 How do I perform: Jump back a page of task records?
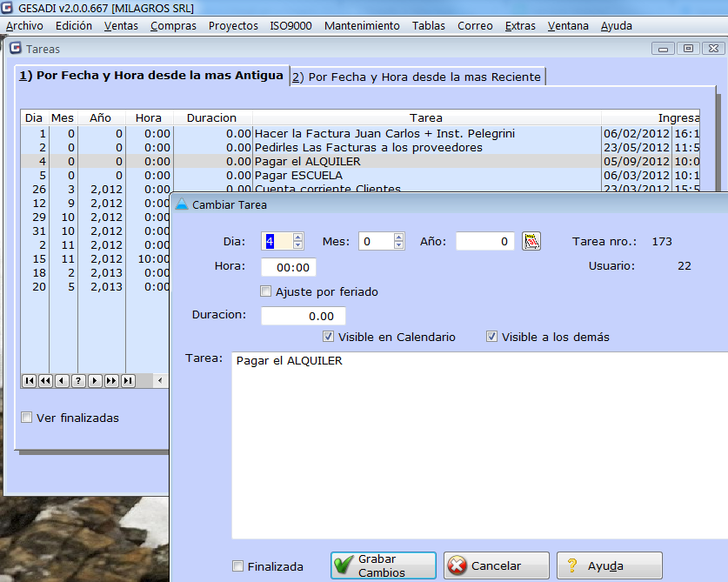[x=45, y=381]
